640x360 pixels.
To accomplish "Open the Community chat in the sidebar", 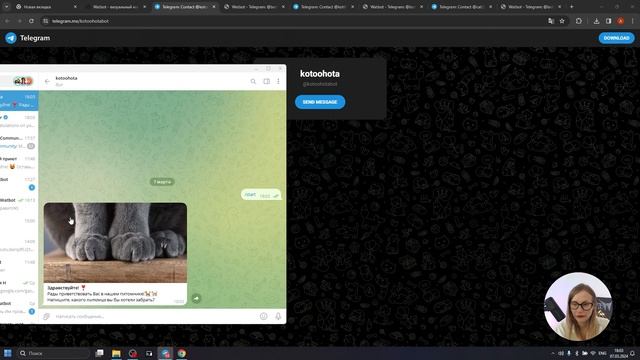I will point(19,142).
